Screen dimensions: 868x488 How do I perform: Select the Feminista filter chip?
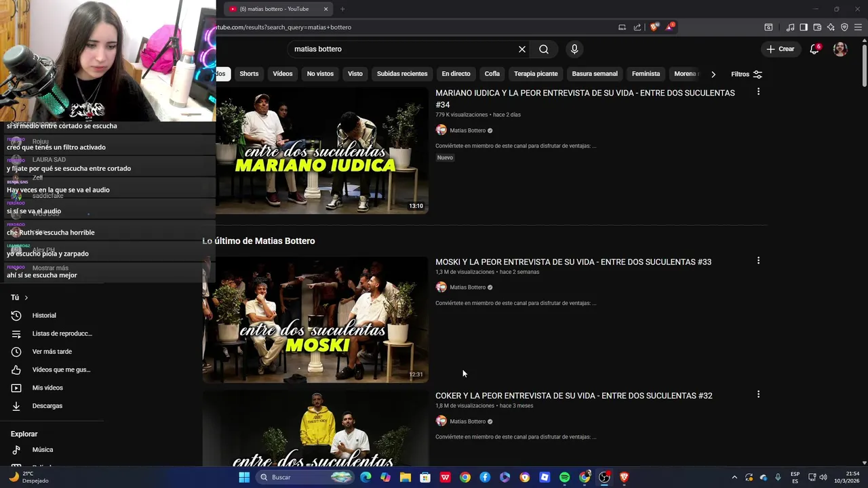pyautogui.click(x=646, y=74)
